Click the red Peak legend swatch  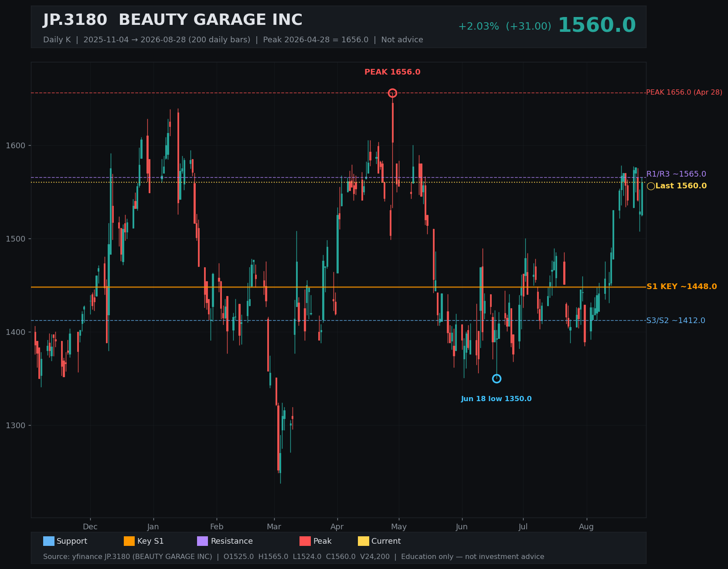tap(305, 541)
